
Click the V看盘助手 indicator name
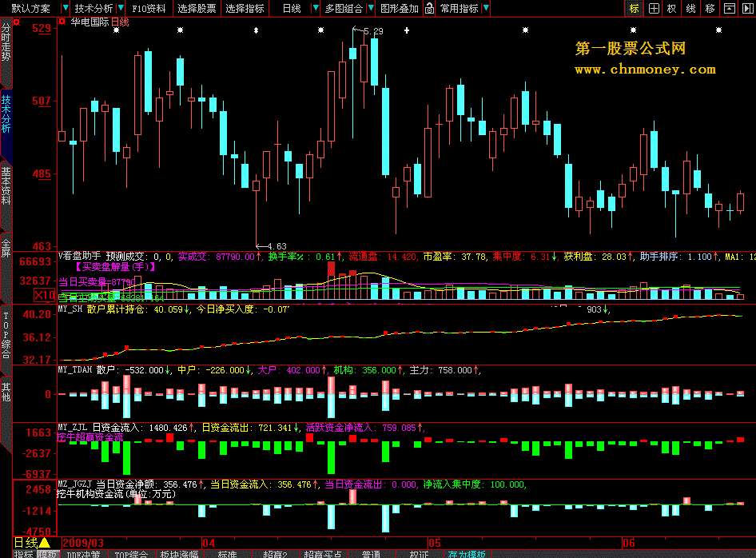(80, 256)
